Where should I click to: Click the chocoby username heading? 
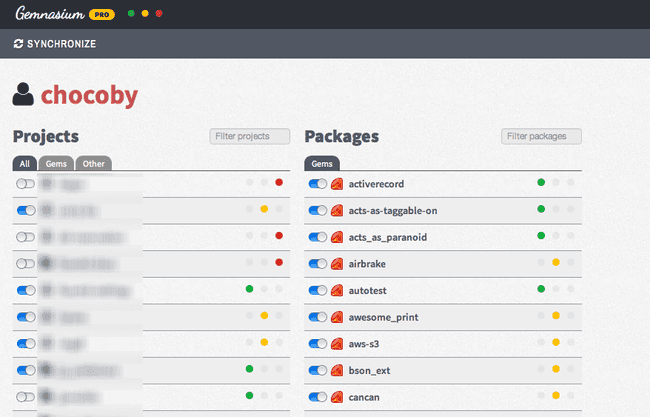click(89, 96)
